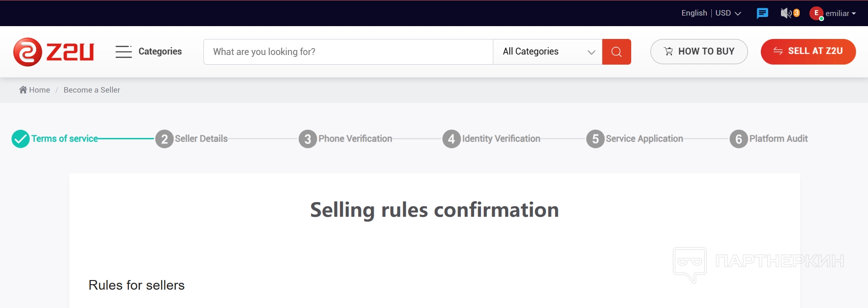Open the All Categories dropdown
Screen dimensions: 868x308
point(547,52)
